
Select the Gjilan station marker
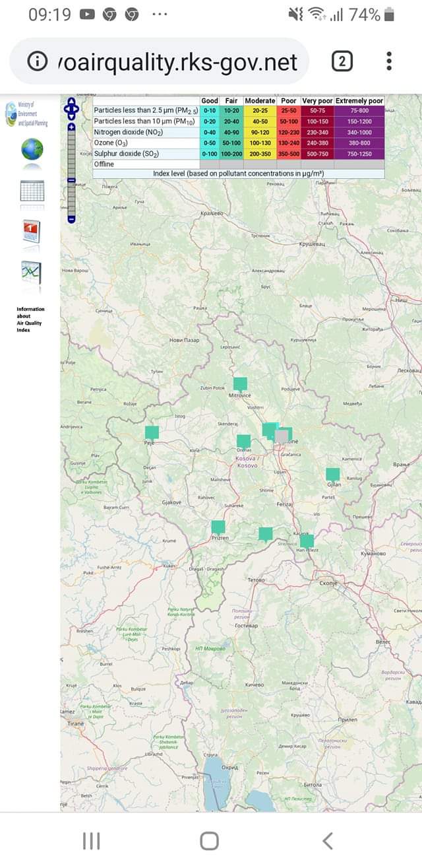coord(332,474)
